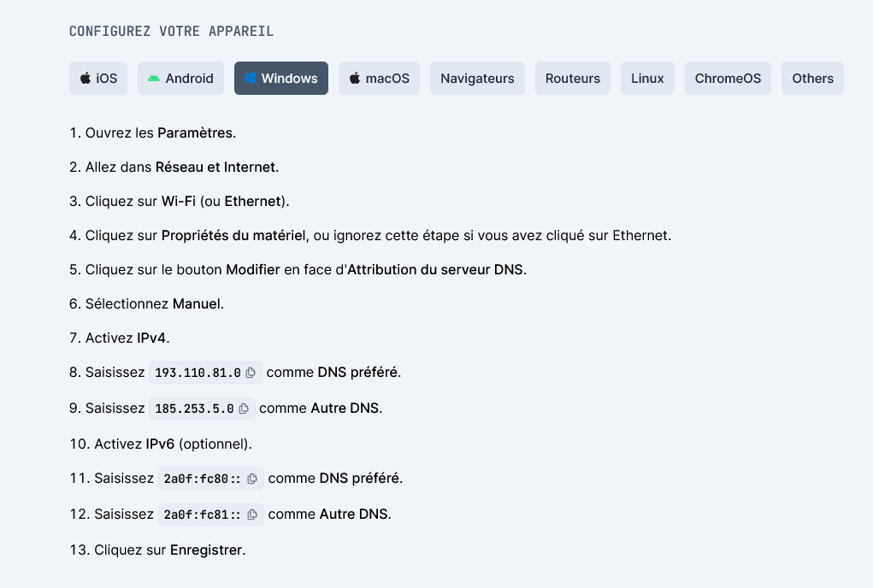The width and height of the screenshot is (873, 588).
Task: Click the Android robot icon
Action: 154,78
